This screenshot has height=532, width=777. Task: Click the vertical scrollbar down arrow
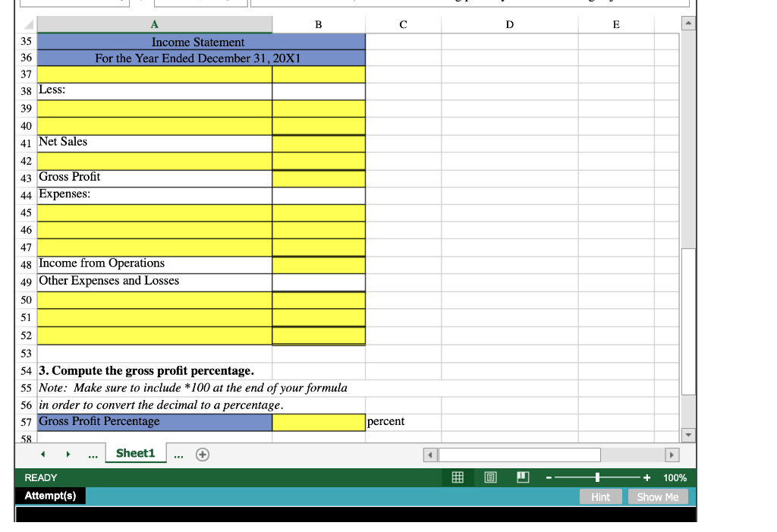click(x=688, y=434)
